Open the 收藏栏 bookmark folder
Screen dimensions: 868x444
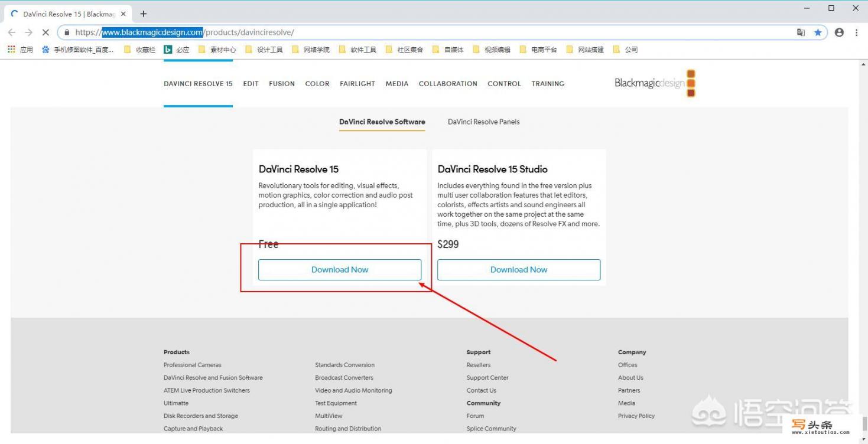point(140,50)
